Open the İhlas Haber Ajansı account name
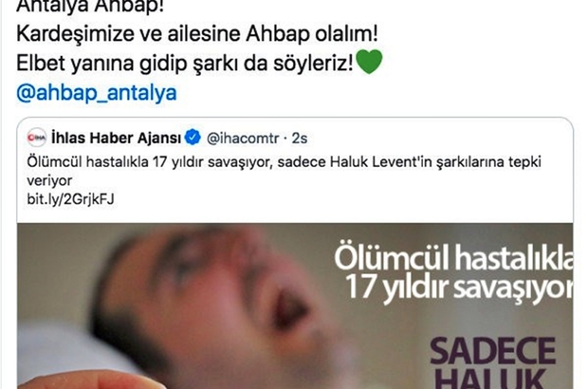The width and height of the screenshot is (588, 389). (117, 138)
